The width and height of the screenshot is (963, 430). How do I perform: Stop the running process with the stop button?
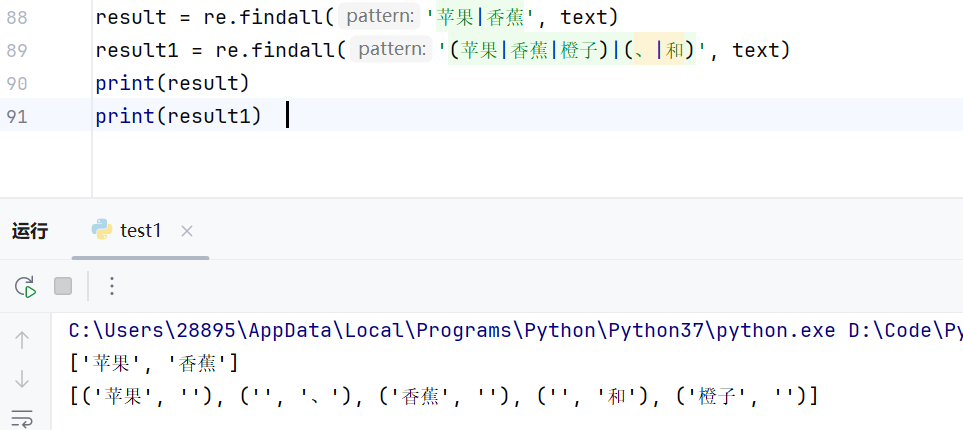(63, 286)
